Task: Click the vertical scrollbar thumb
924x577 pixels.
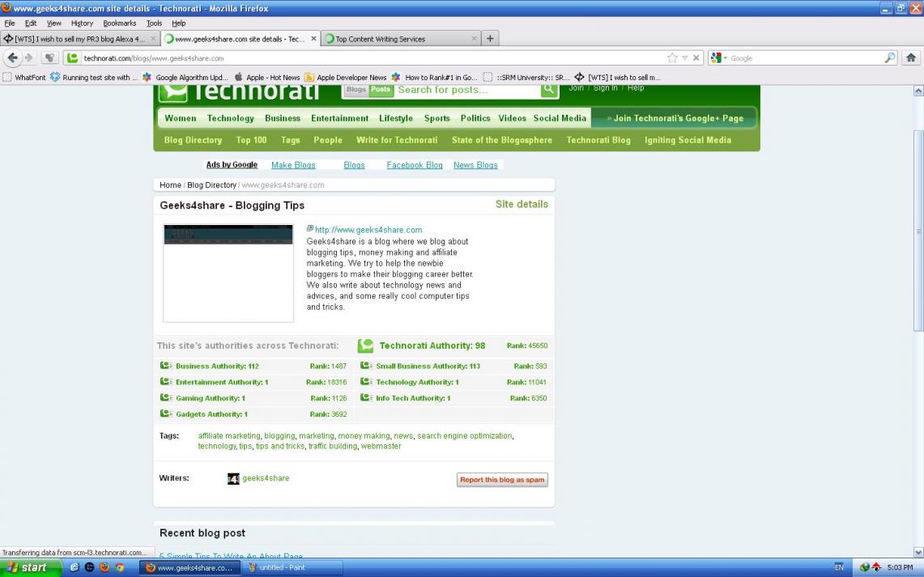Action: point(918,231)
